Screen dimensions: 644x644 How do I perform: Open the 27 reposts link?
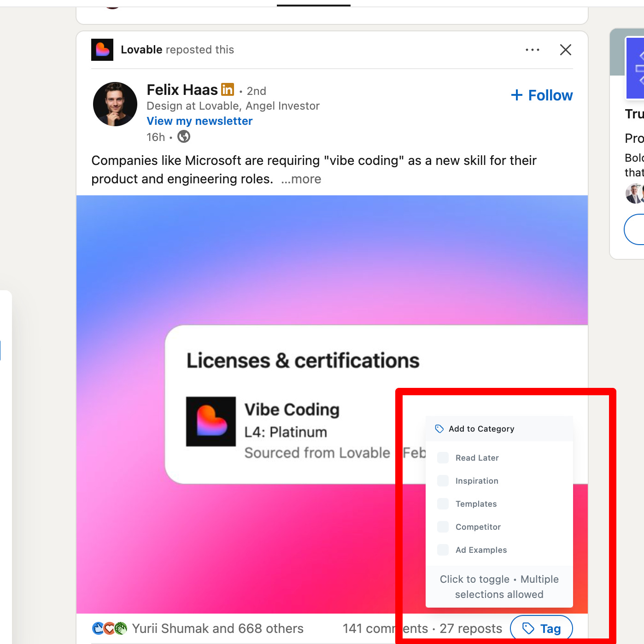coord(471,628)
